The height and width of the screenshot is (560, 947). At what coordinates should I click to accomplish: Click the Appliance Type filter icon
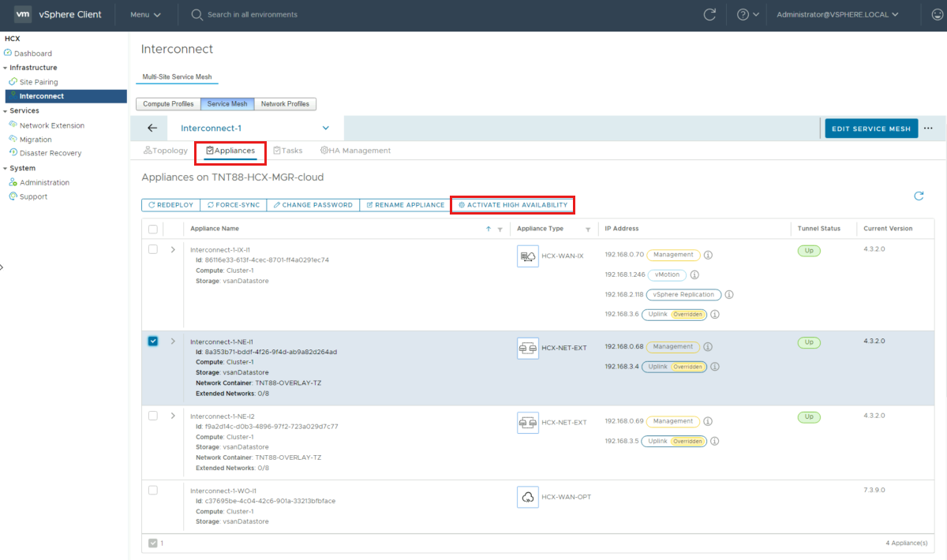tap(588, 230)
